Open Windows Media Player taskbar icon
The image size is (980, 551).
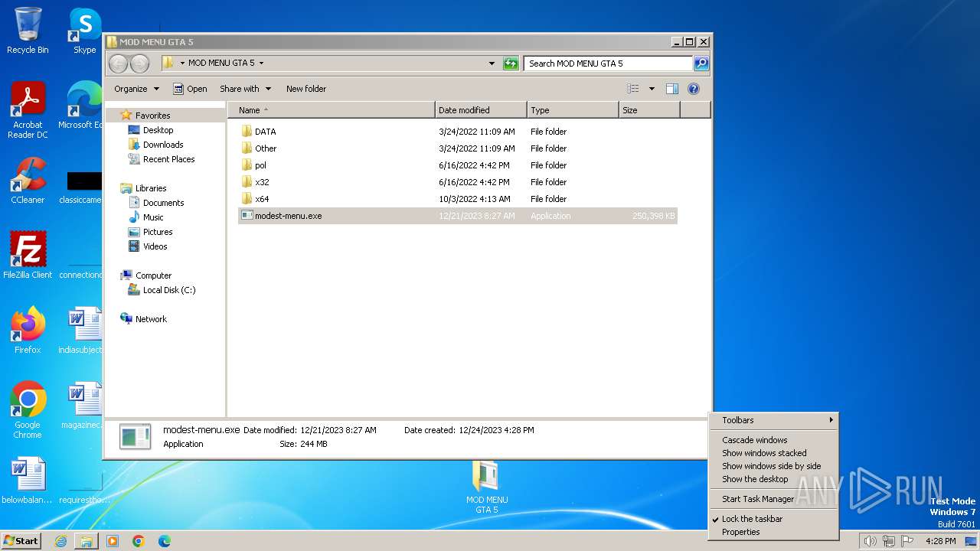pos(113,541)
